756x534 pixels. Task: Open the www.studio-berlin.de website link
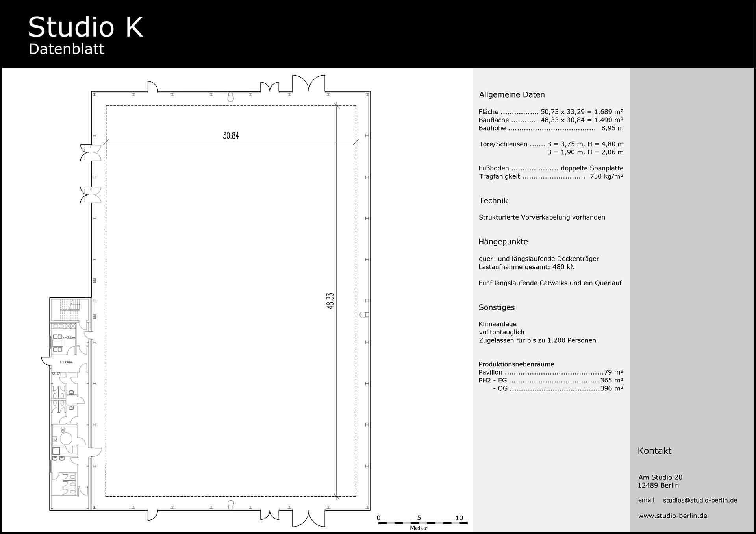click(x=673, y=516)
